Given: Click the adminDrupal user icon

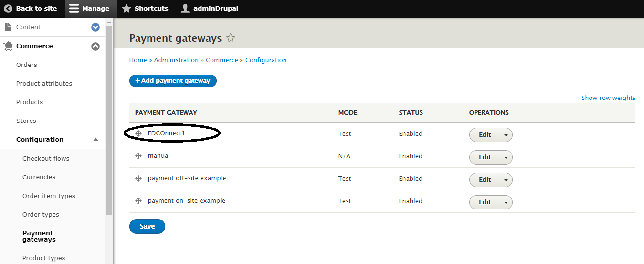Looking at the screenshot, I should (x=185, y=8).
